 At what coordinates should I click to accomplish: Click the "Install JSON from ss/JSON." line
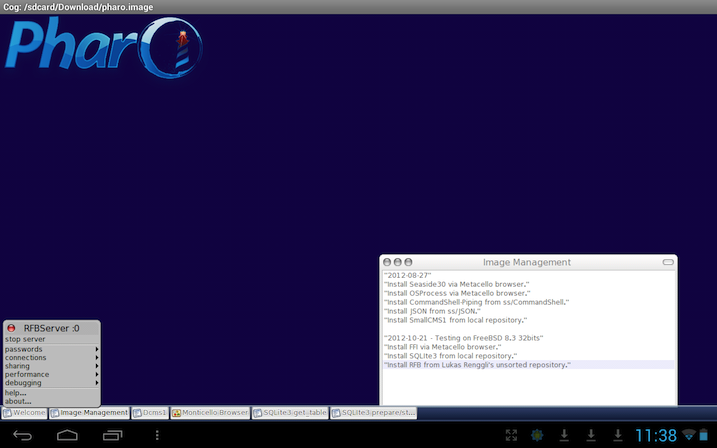(432, 311)
